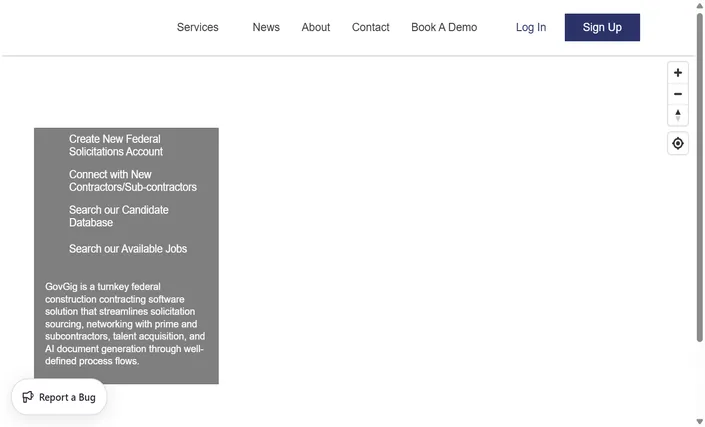Go to the News page
Viewport: 705px width, 427px height.
tap(266, 27)
